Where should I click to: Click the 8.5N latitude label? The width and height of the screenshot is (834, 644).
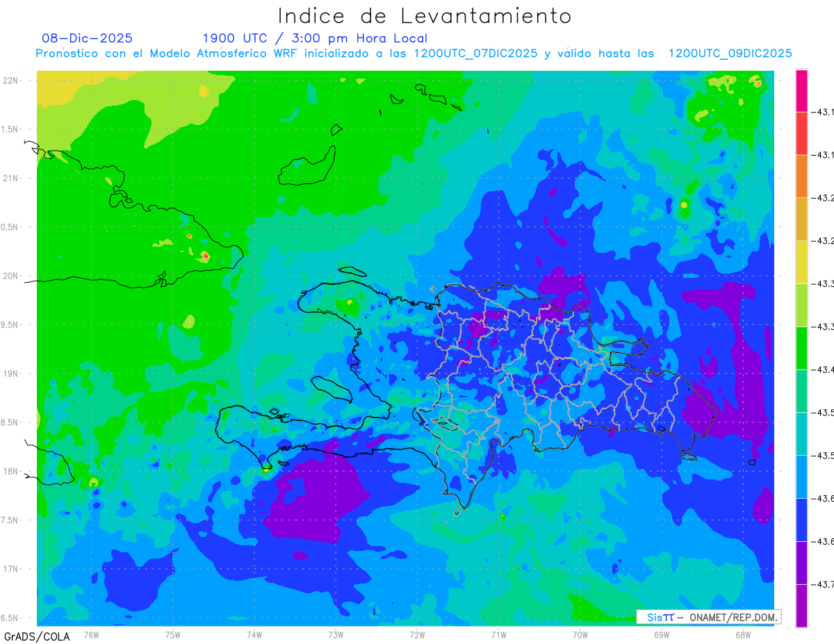(x=11, y=422)
